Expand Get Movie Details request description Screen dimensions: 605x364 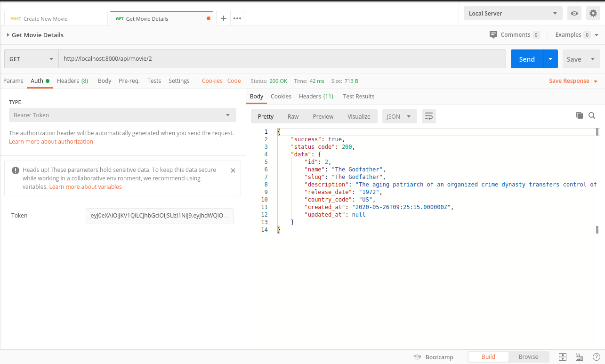tap(8, 35)
